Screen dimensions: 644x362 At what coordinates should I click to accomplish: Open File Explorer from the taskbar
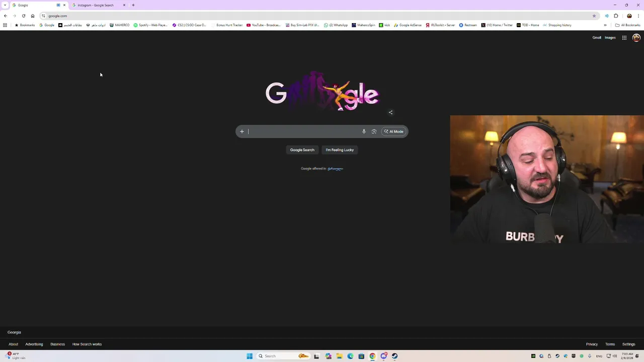[339, 356]
